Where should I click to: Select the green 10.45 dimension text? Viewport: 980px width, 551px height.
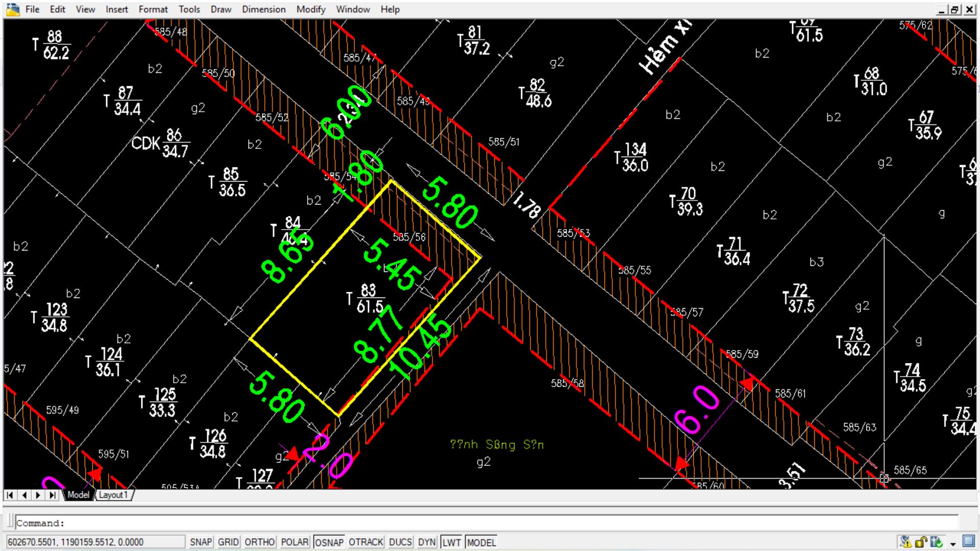(421, 349)
